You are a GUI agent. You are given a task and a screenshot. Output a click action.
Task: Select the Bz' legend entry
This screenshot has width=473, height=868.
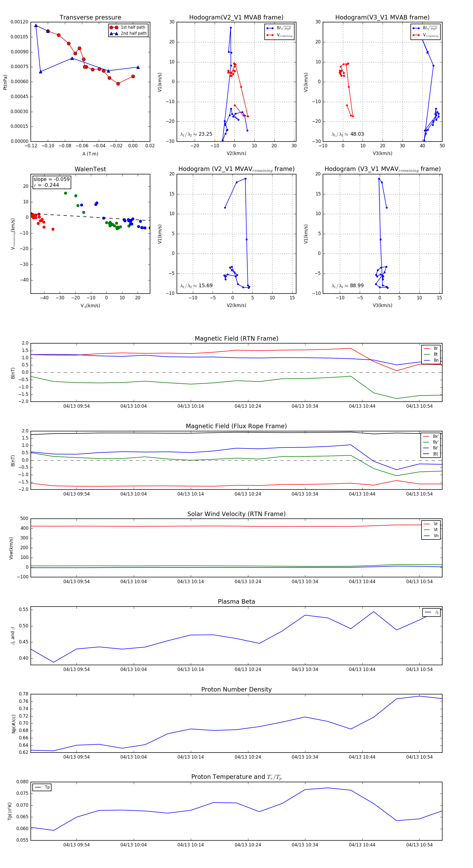click(431, 448)
